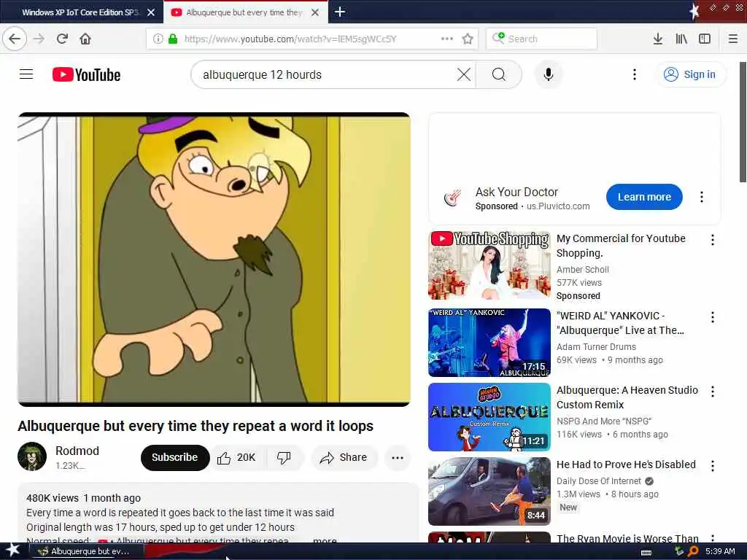The height and width of the screenshot is (560, 747).
Task: Click the green padlock security icon
Action: (173, 39)
